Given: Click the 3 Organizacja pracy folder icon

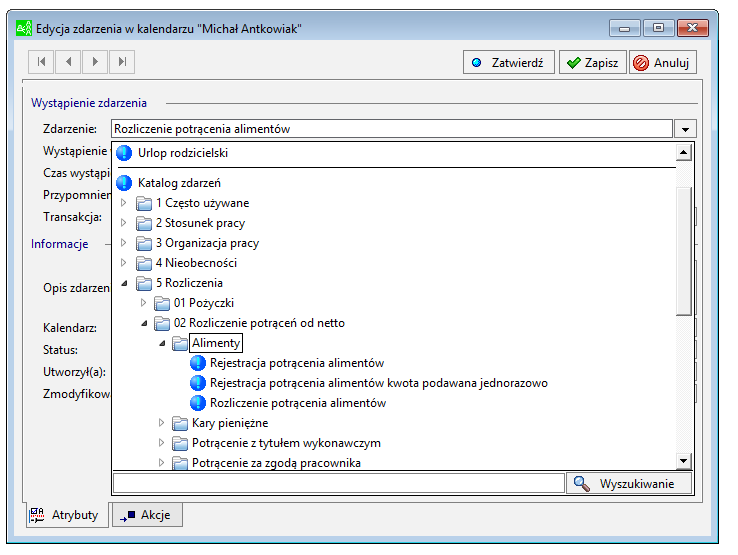Looking at the screenshot, I should tap(144, 243).
